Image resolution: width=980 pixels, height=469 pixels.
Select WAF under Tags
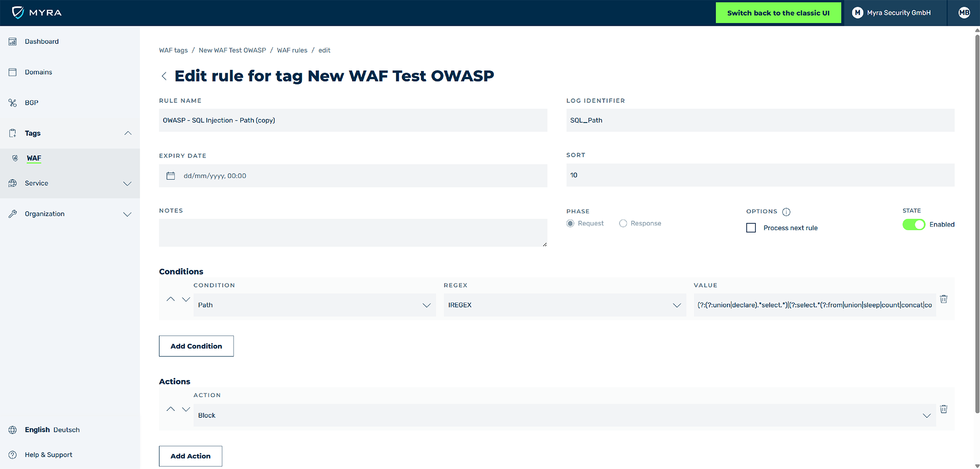34,158
